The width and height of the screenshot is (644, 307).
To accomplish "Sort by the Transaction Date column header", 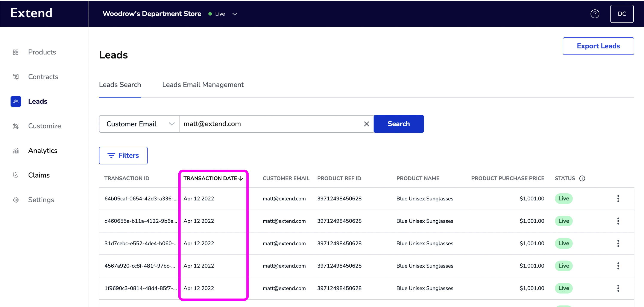I will click(x=213, y=178).
